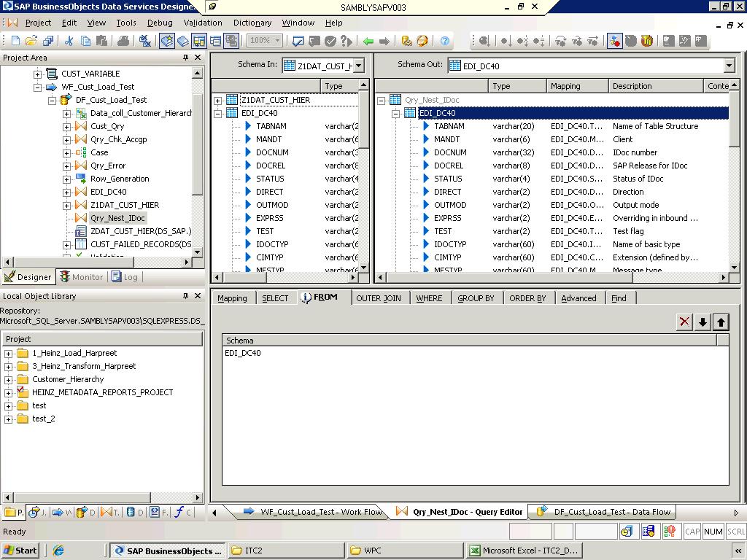Open the Project menu
The height and width of the screenshot is (560, 747).
tap(38, 23)
